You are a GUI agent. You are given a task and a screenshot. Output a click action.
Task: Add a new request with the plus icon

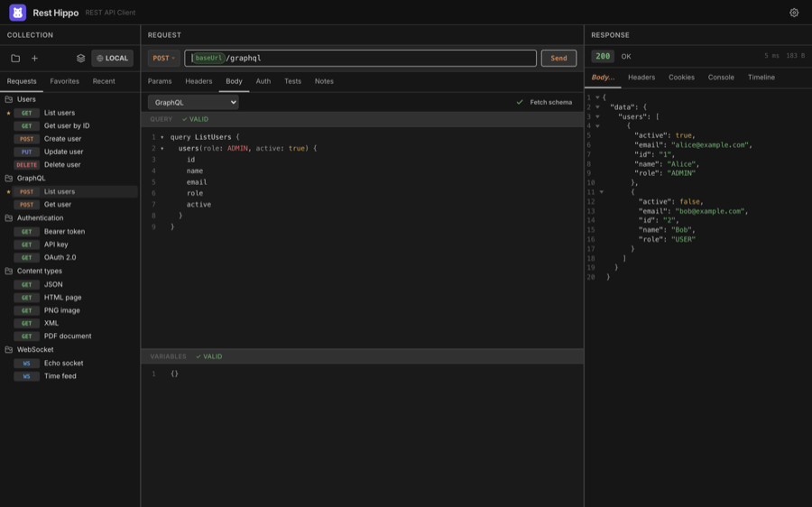point(34,58)
